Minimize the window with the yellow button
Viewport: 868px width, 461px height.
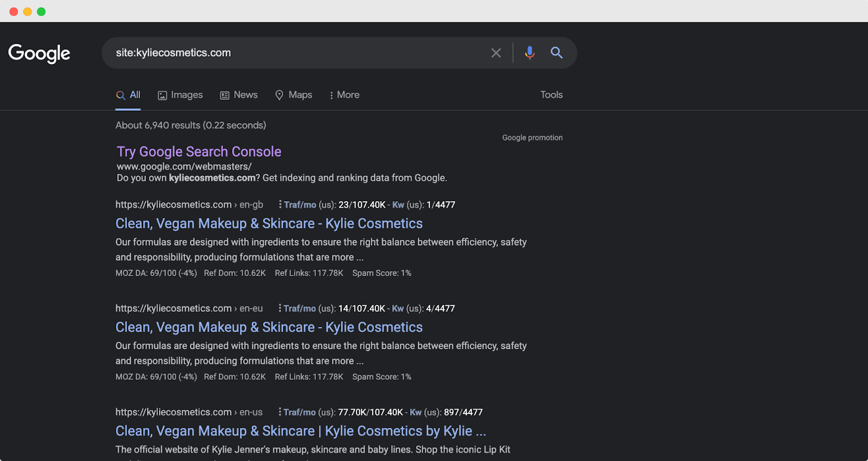click(27, 11)
